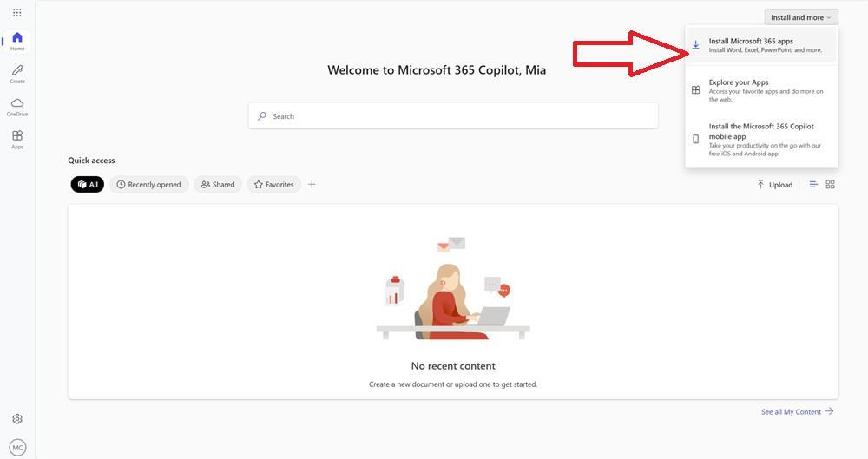The image size is (868, 459).
Task: Show Shared files filter
Action: pyautogui.click(x=218, y=185)
